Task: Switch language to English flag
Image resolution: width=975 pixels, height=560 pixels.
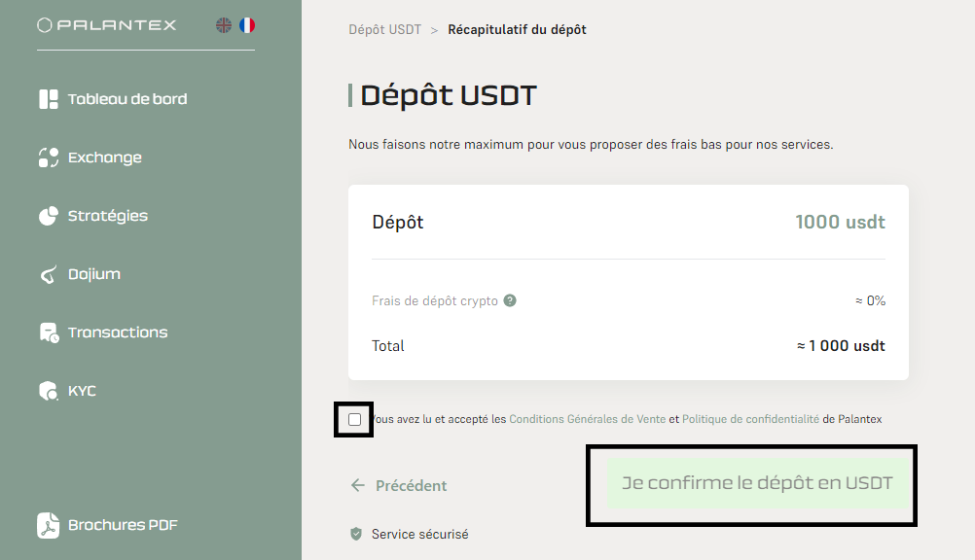Action: point(223,25)
